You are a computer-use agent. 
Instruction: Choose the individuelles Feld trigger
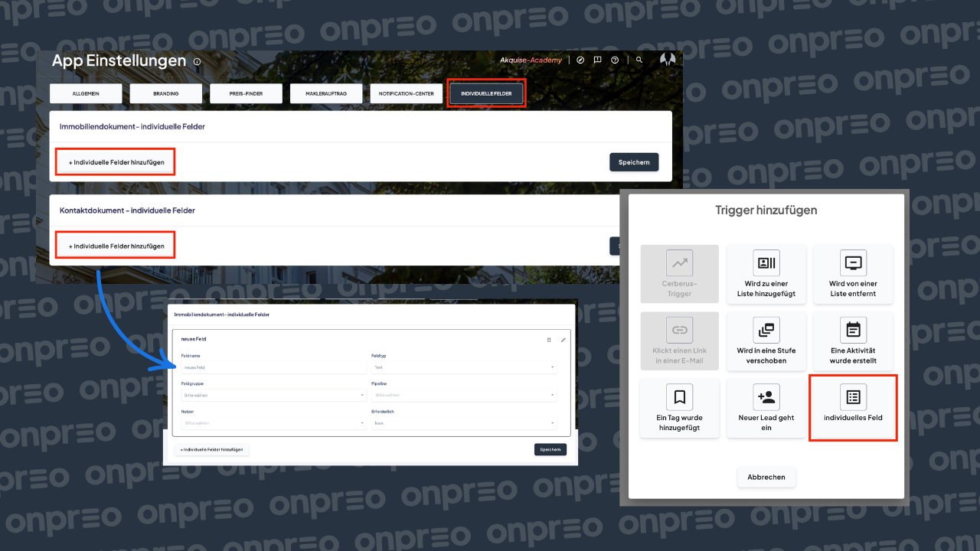coord(853,408)
